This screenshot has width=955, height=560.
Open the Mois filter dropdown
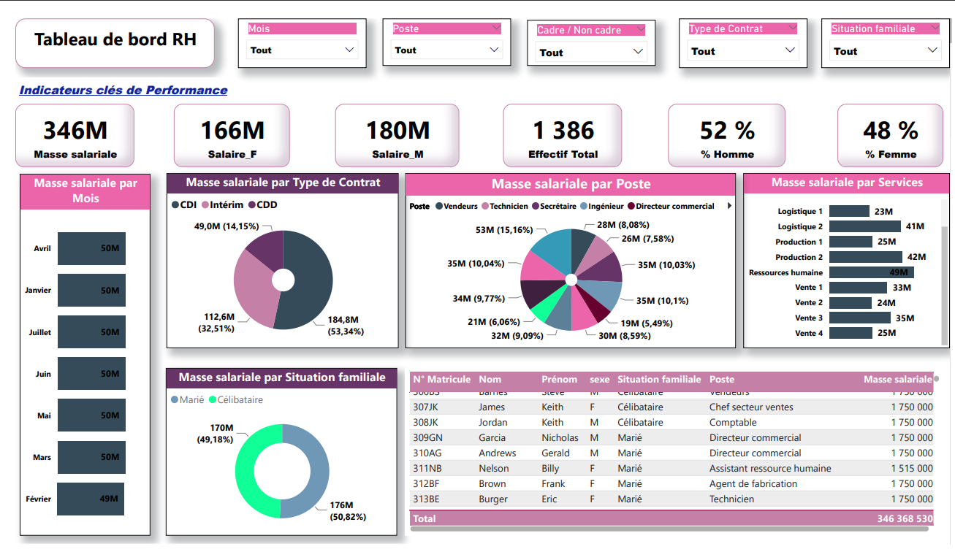click(x=349, y=51)
